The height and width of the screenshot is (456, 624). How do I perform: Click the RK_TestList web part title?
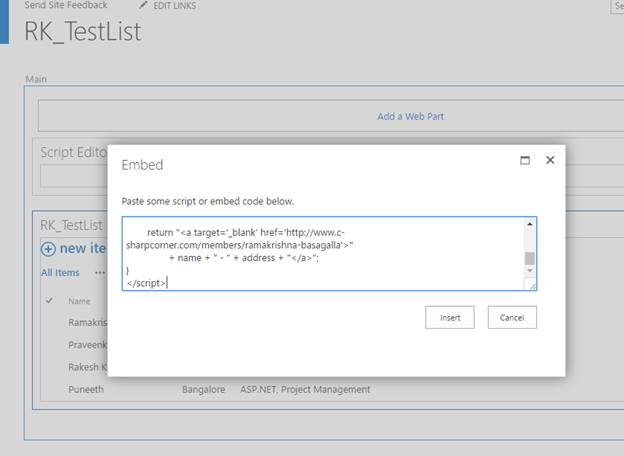tap(71, 225)
